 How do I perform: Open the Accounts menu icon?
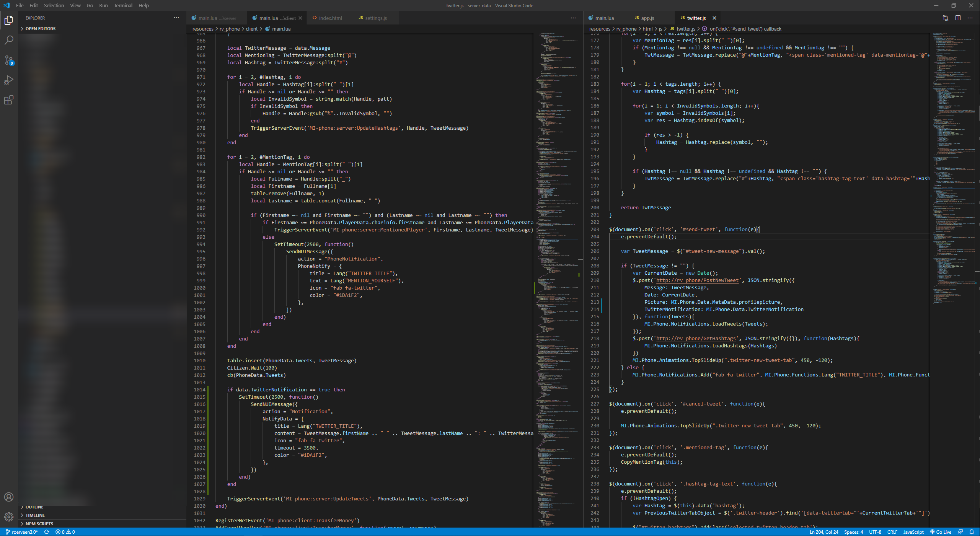[9, 497]
